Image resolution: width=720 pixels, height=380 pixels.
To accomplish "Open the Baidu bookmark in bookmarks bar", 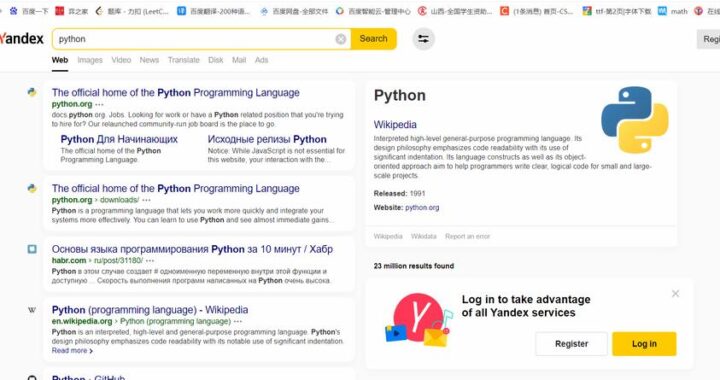I will (x=28, y=11).
